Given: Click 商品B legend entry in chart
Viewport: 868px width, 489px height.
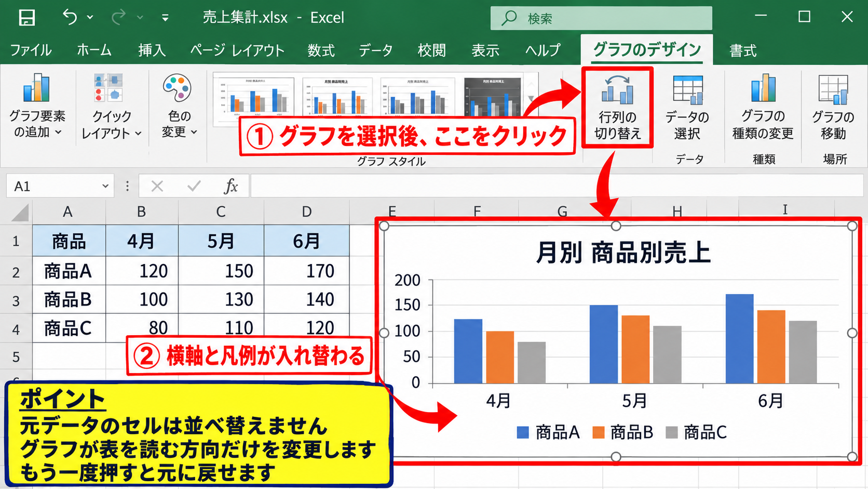Looking at the screenshot, I should [622, 432].
